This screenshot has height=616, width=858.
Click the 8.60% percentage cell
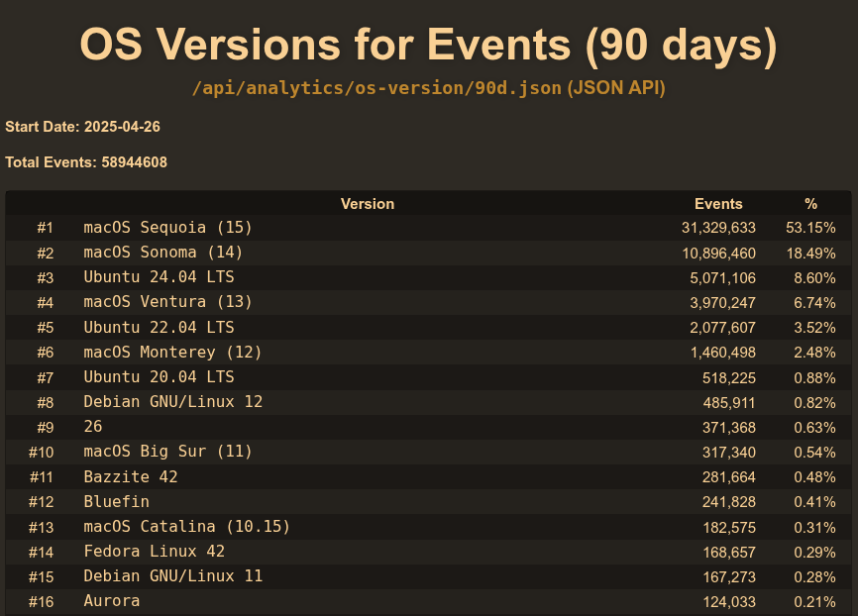tap(814, 278)
